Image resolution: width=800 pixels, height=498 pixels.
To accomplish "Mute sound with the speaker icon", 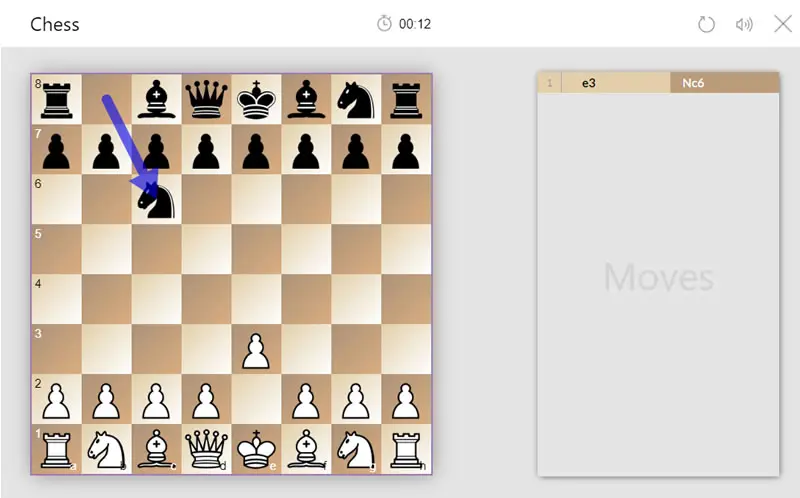I will tap(744, 24).
